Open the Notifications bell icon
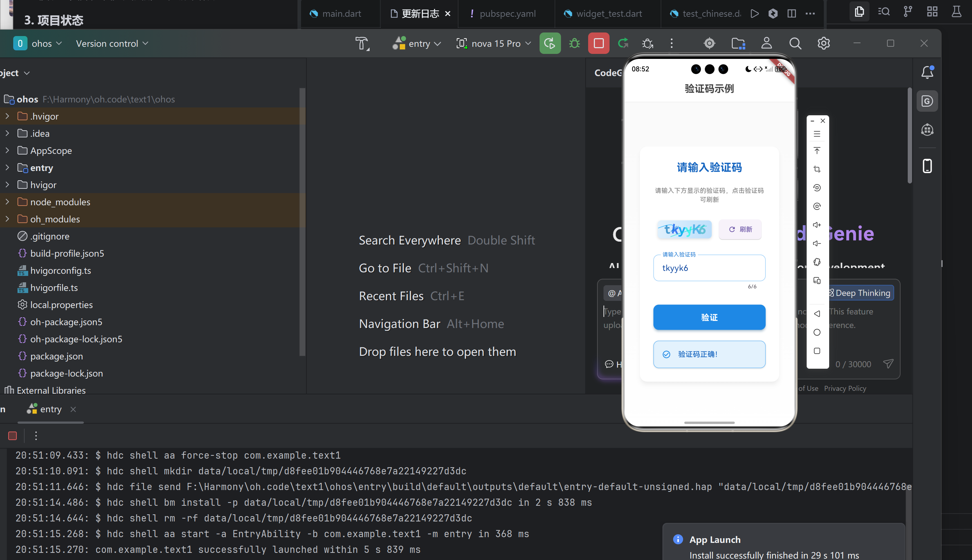Viewport: 972px width, 560px height. 927,72
